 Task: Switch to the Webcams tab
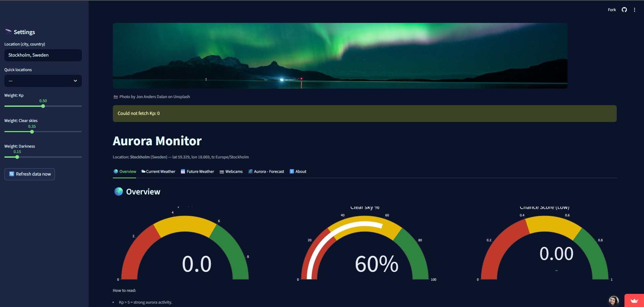pyautogui.click(x=231, y=172)
